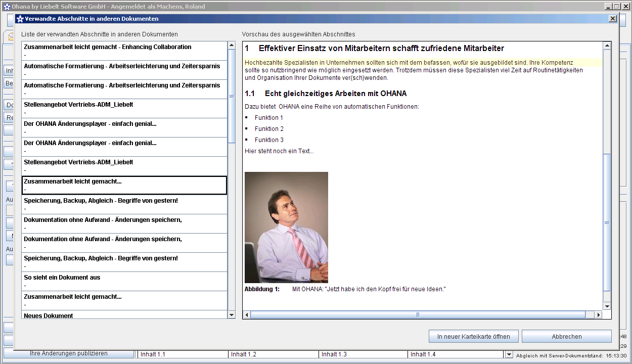Click the Abbrechen button

point(566,336)
